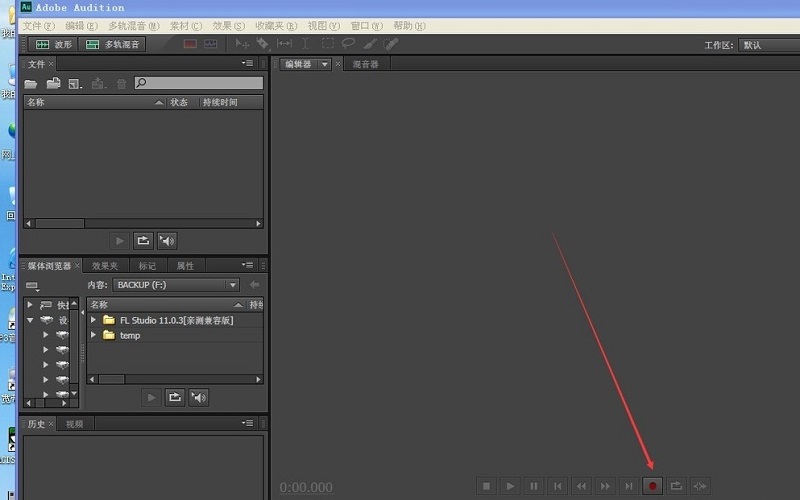Viewport: 800px width, 500px height.
Task: Select the Razor tool in the toolbar
Action: 262,44
